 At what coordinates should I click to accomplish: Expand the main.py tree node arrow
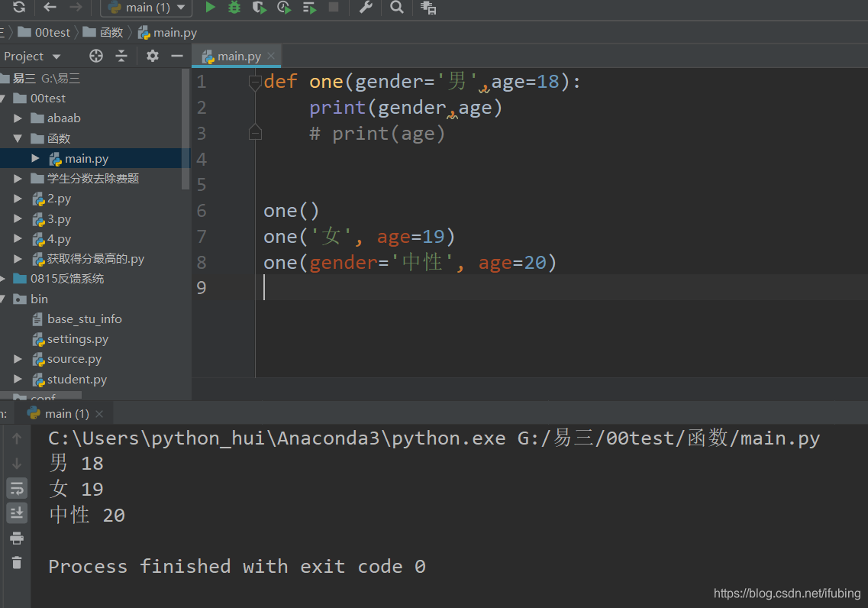(x=35, y=158)
